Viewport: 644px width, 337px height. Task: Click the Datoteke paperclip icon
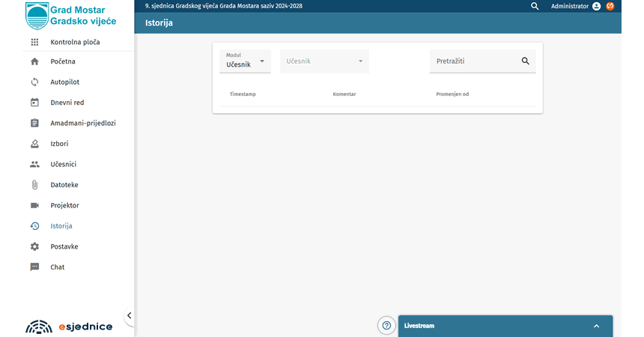click(34, 185)
